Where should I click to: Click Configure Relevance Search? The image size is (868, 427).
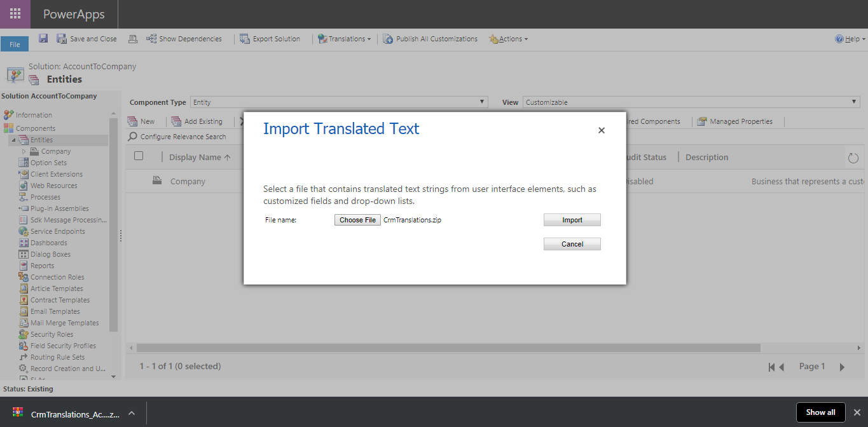tap(177, 137)
